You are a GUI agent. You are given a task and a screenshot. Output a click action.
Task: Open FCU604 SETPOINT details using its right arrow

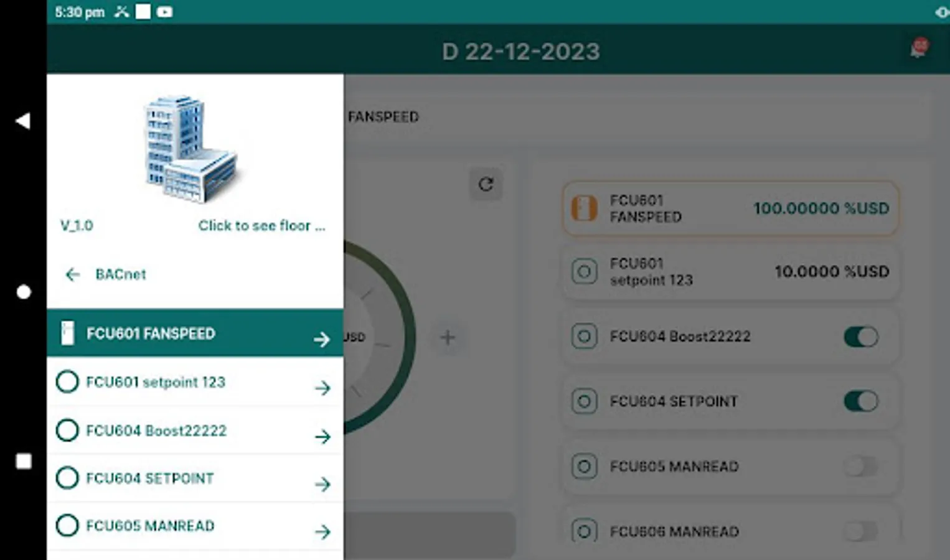pyautogui.click(x=322, y=483)
